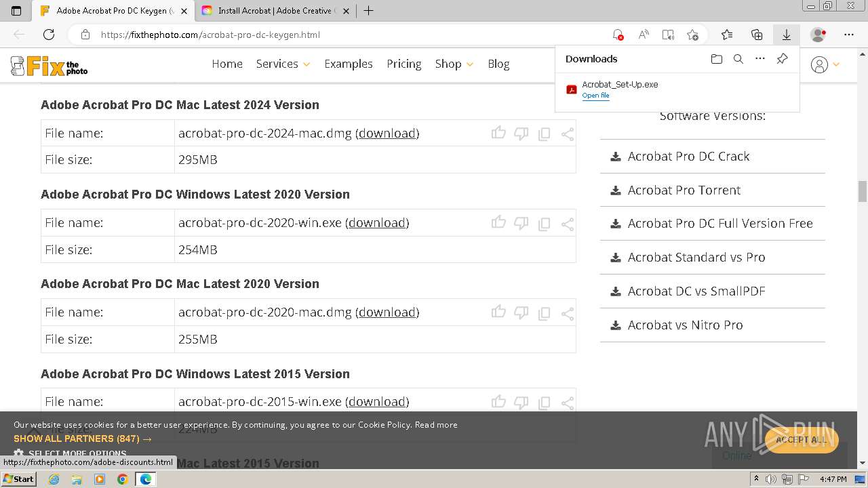Add this page to favorites icon
868x488 pixels.
click(692, 35)
